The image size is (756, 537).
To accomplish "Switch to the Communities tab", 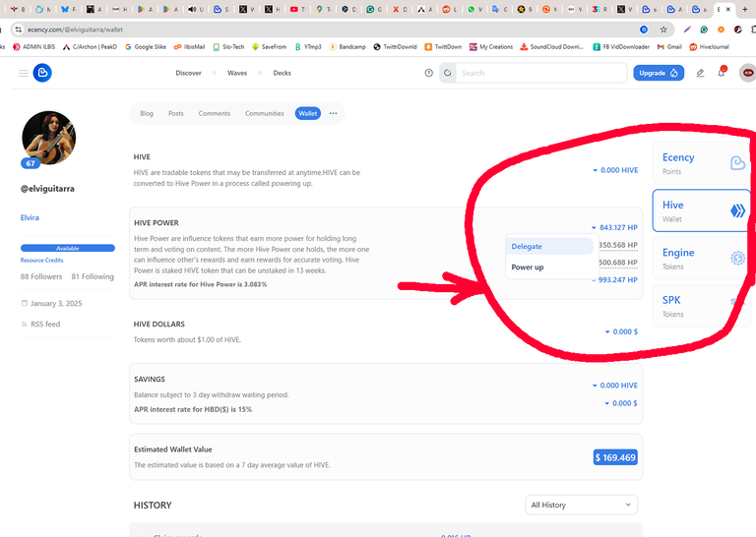I will 264,113.
